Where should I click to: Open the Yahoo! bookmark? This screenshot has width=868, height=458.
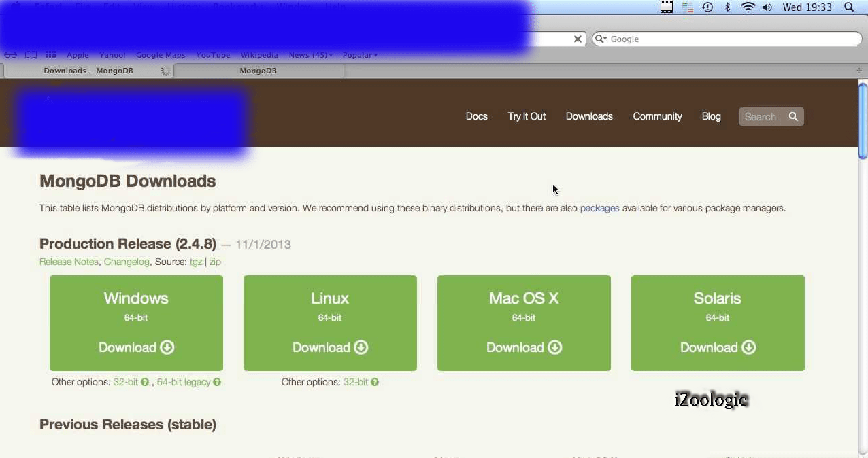(112, 55)
